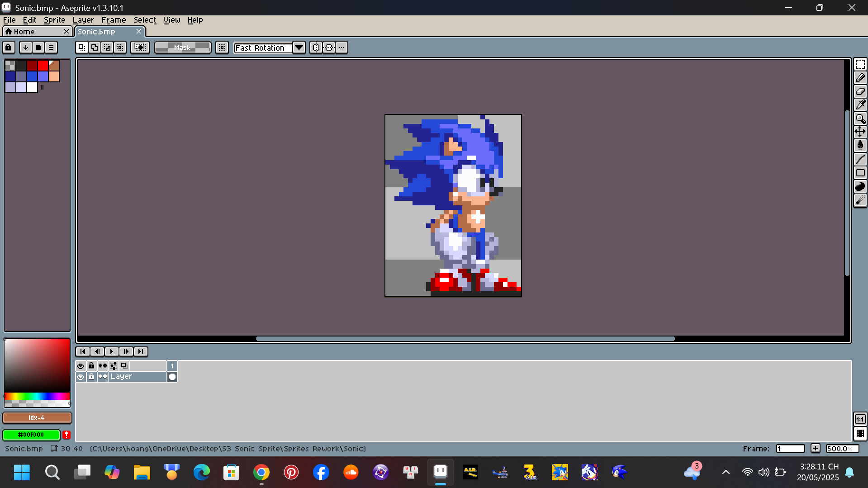
Task: Lock the Layer named Layer
Action: click(x=92, y=376)
